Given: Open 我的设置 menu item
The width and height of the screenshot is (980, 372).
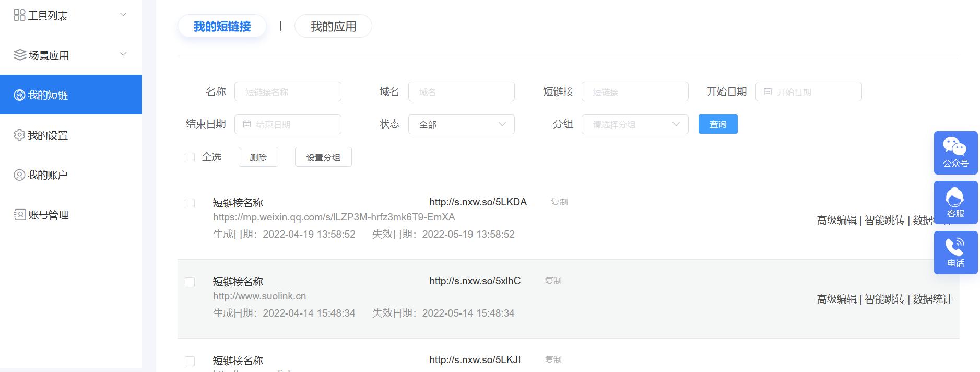Looking at the screenshot, I should tap(71, 135).
